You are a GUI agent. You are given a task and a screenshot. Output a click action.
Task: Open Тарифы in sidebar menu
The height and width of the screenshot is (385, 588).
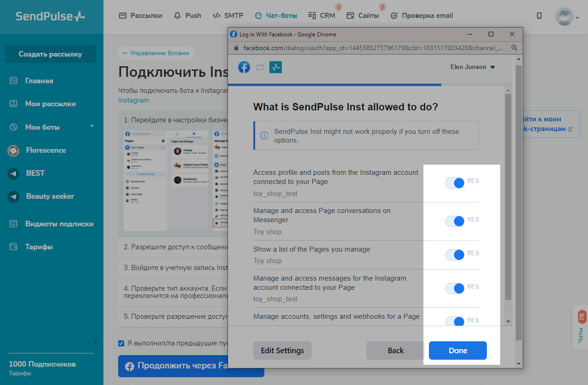click(39, 247)
